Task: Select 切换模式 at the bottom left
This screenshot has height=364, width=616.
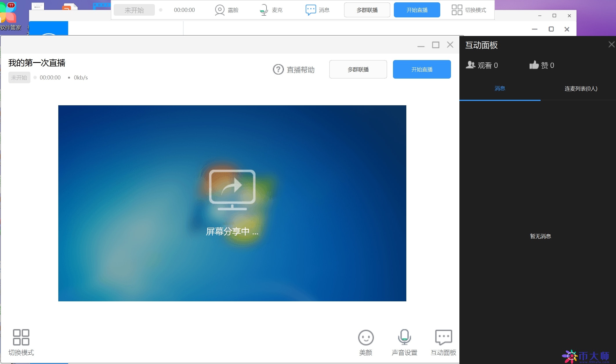Action: click(x=21, y=342)
